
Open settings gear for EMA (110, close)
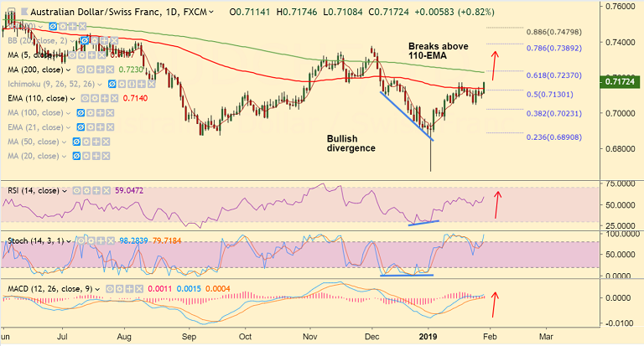[x=95, y=99]
